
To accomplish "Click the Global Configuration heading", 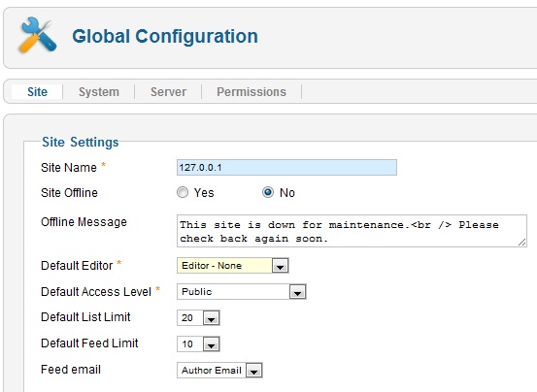I will (165, 36).
